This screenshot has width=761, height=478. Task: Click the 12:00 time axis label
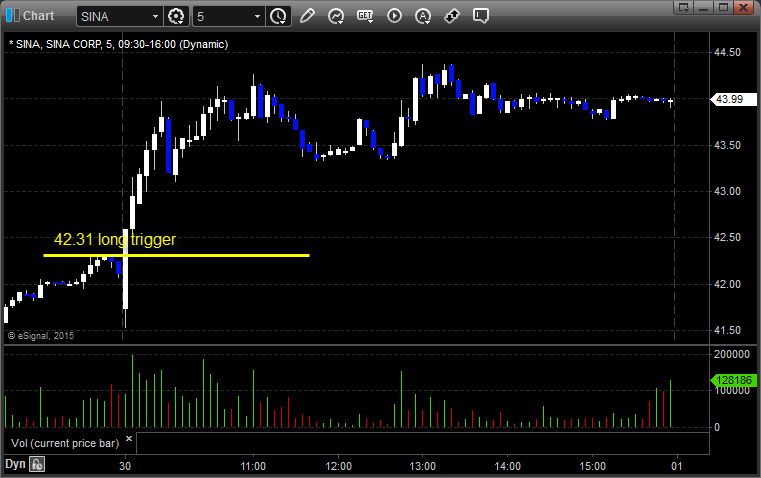click(x=338, y=466)
